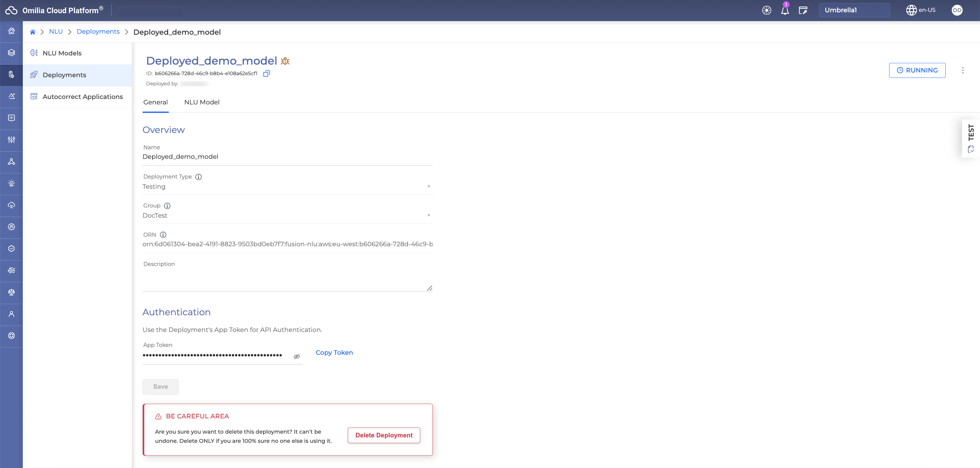
Task: Open the note icon below TEST tab
Action: (x=970, y=149)
